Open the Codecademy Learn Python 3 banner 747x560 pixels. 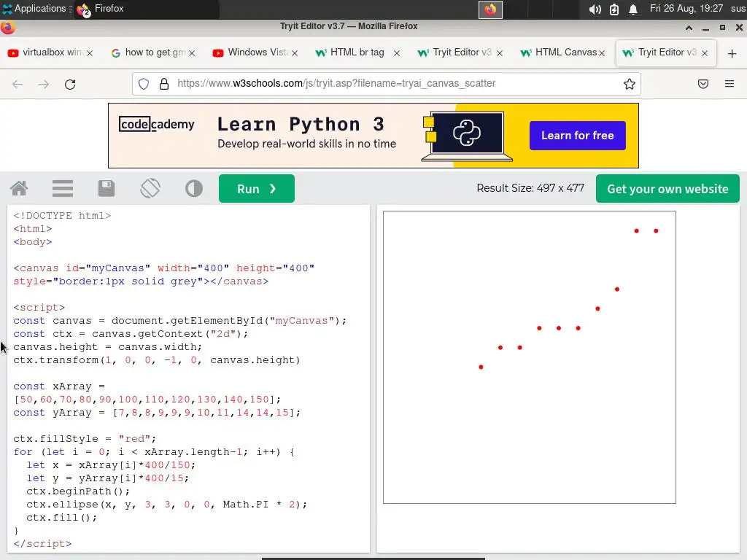click(x=373, y=135)
